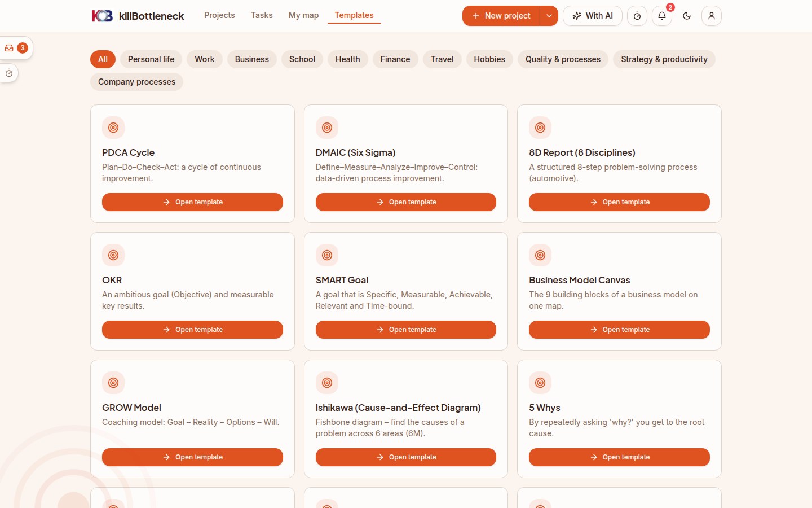Click the Ishikawa (Cause-and-Effect Diagram) title

pos(398,408)
